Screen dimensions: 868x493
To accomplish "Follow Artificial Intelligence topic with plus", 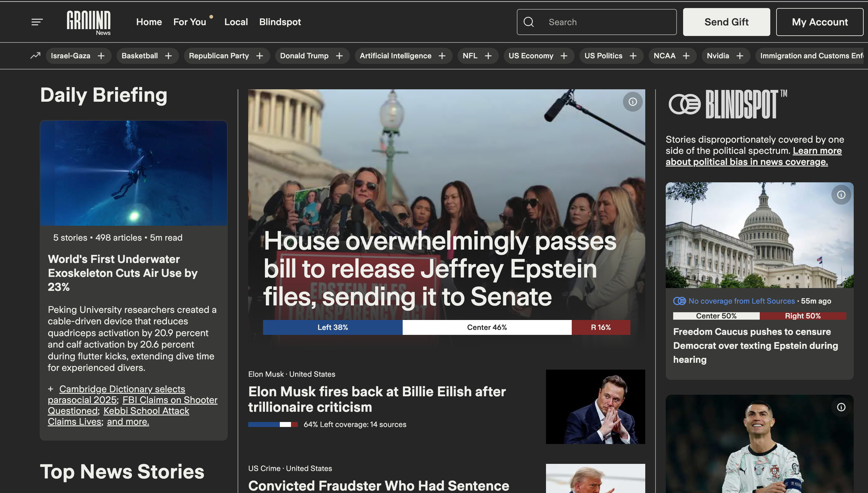I will (x=442, y=56).
